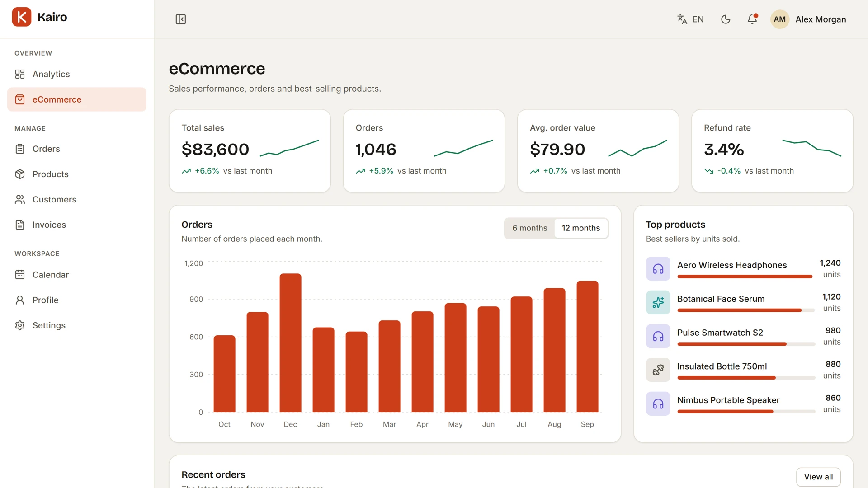868x488 pixels.
Task: Switch to dark mode with moon icon
Action: (726, 19)
